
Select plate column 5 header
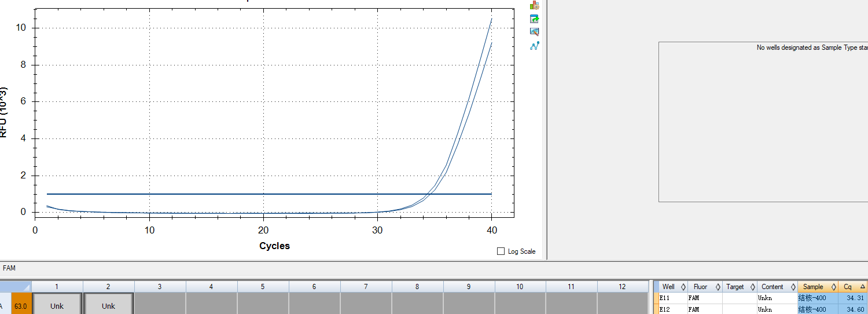coord(263,287)
